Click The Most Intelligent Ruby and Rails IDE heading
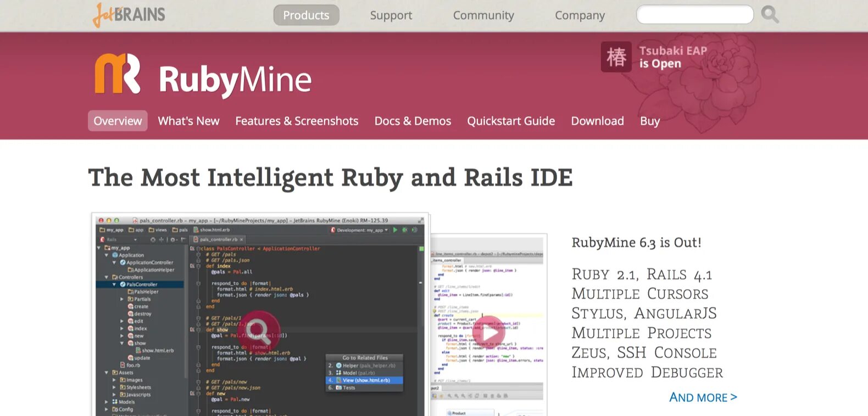 (331, 178)
